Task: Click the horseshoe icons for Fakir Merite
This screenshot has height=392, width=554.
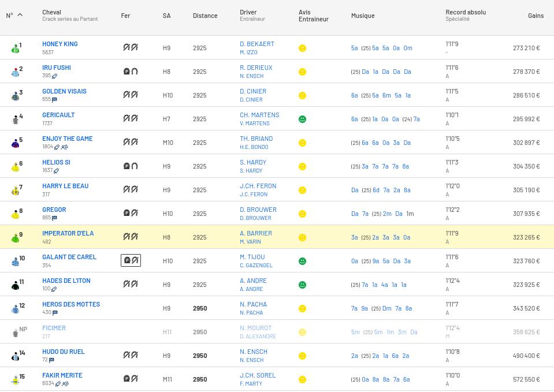Action: pos(130,379)
